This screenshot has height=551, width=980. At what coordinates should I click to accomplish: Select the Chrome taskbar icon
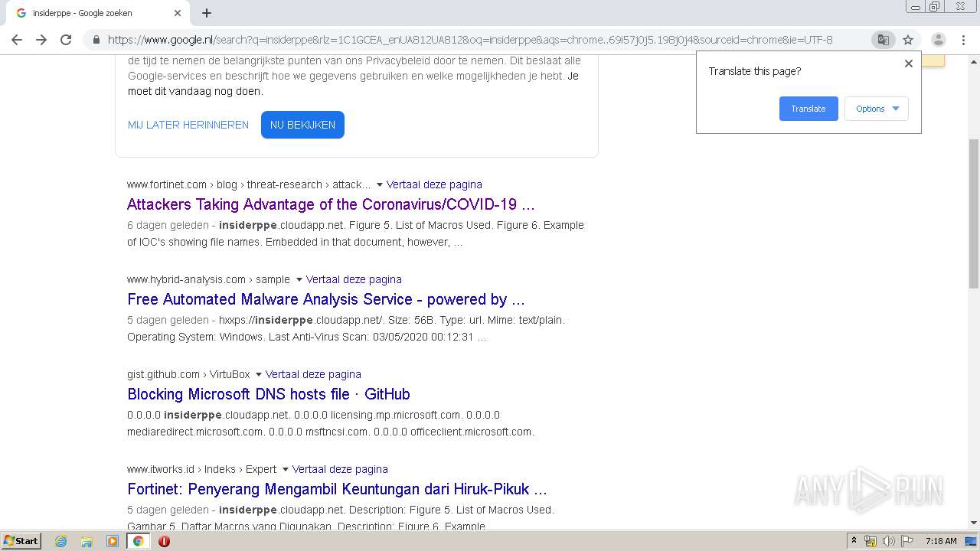139,541
